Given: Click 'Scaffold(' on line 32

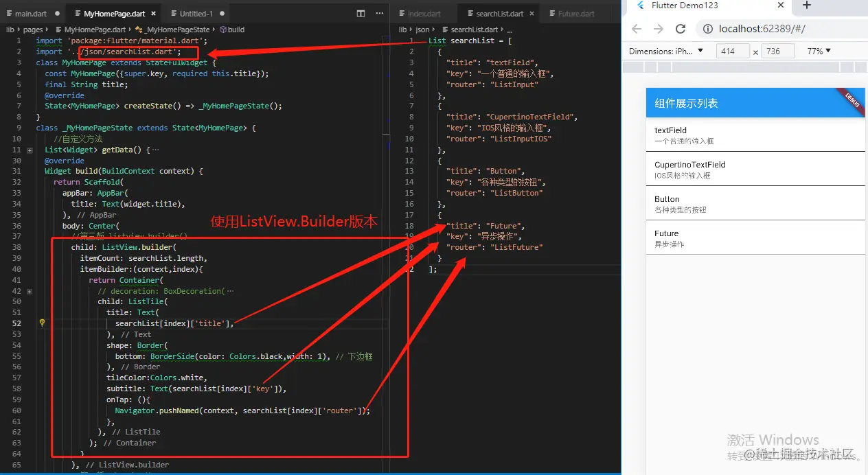Looking at the screenshot, I should click(x=104, y=182).
